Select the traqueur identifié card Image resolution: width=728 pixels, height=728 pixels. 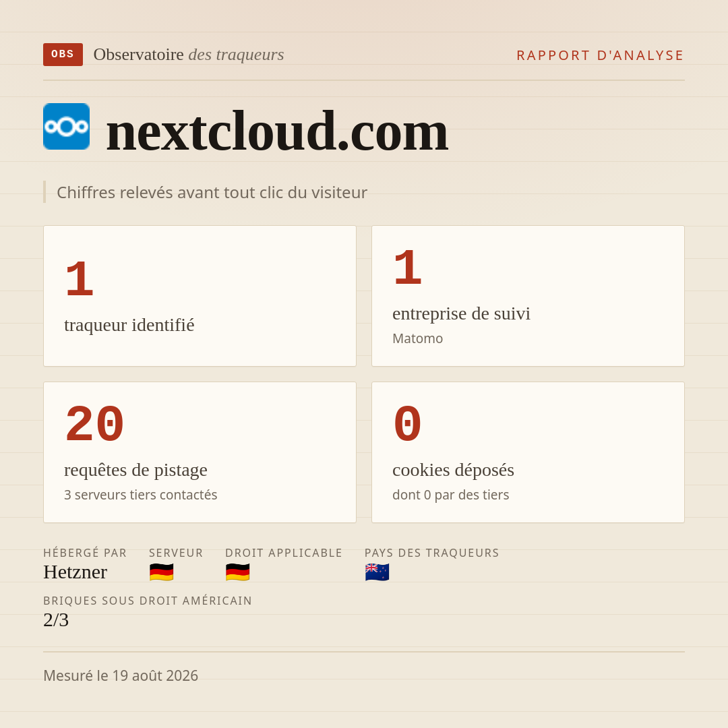(x=200, y=296)
